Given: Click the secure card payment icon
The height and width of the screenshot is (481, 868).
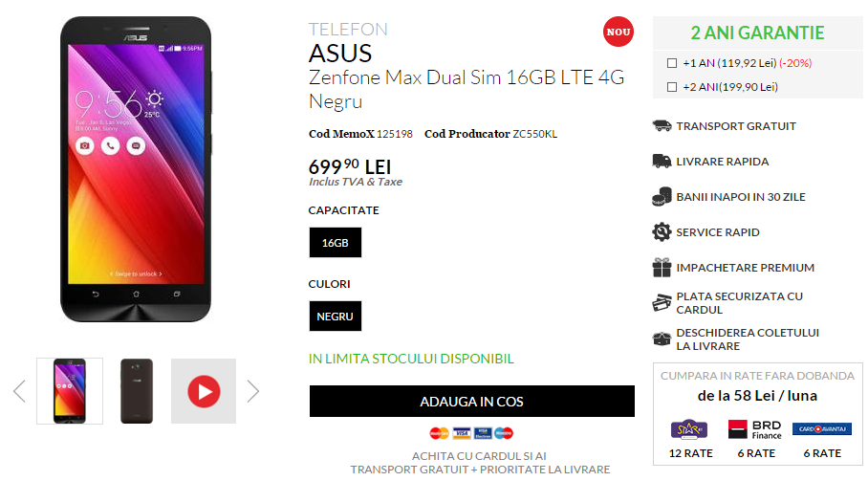Looking at the screenshot, I should coord(662,303).
